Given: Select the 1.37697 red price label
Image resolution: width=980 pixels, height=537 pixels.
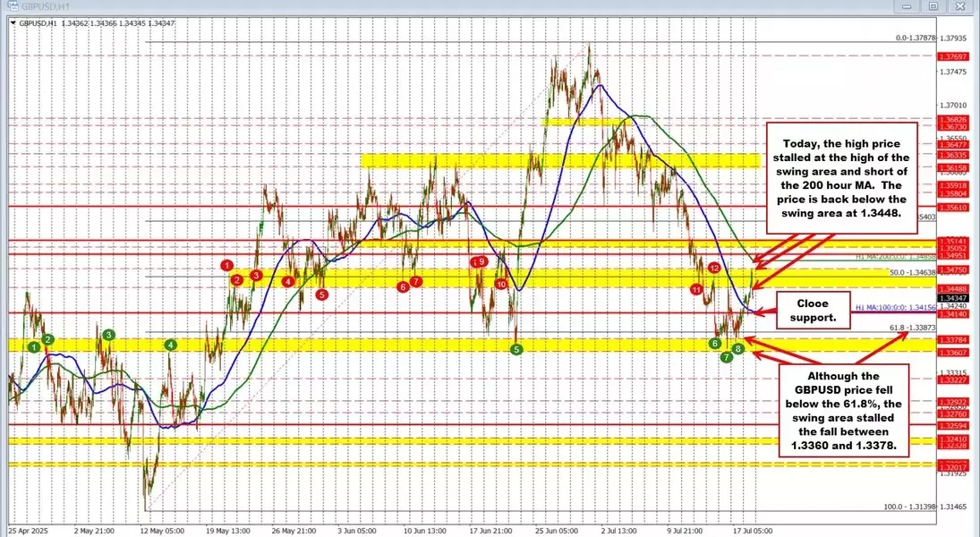Looking at the screenshot, I should point(954,57).
